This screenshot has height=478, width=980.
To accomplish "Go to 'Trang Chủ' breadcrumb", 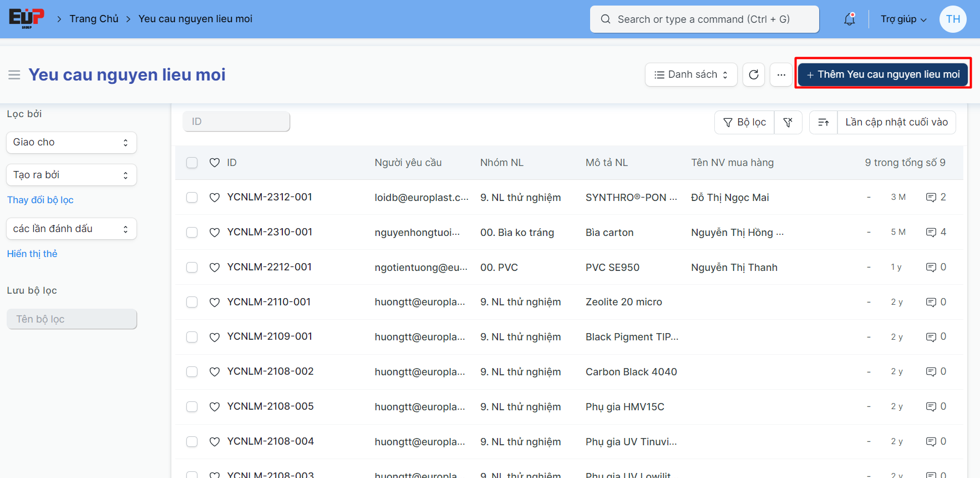I will (x=94, y=19).
